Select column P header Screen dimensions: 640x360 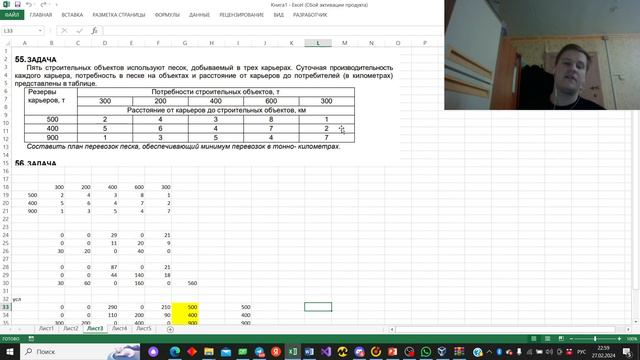pyautogui.click(x=424, y=43)
